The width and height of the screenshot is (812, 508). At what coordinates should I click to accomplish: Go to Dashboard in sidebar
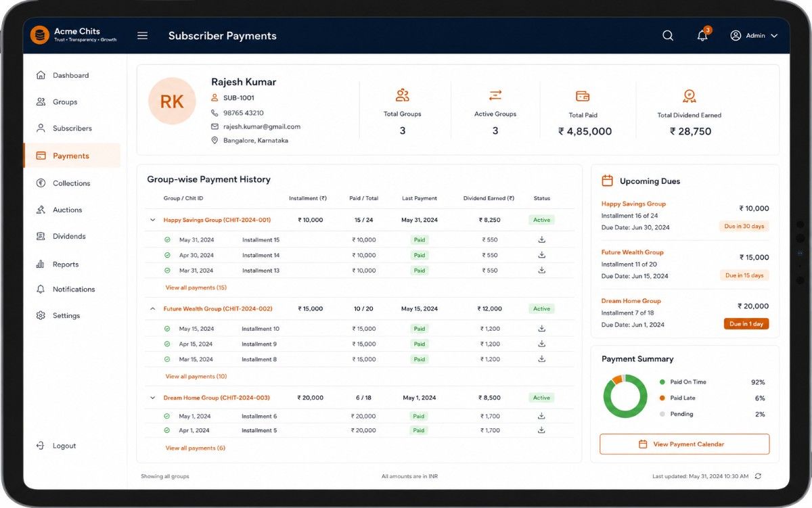click(70, 76)
